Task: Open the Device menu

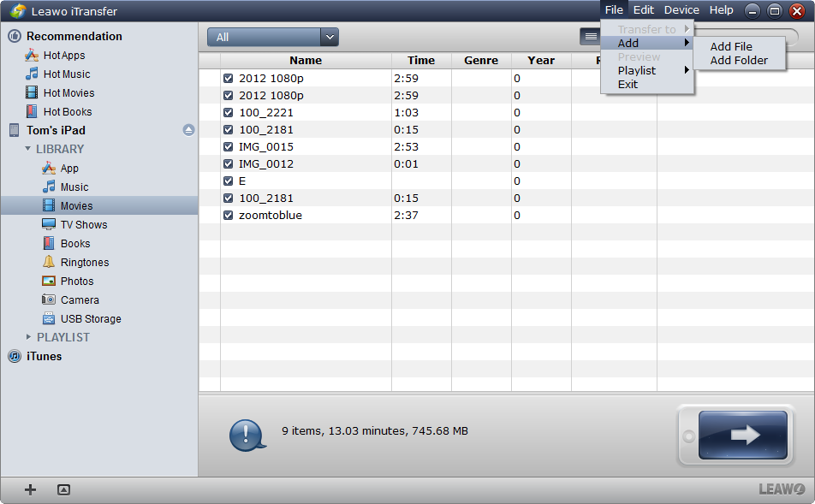Action: [x=681, y=10]
